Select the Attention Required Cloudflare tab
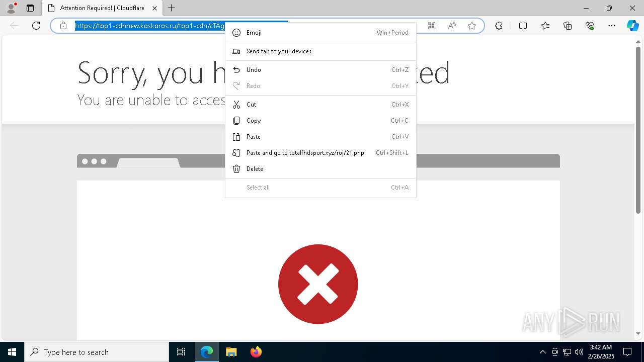Image resolution: width=644 pixels, height=362 pixels. pyautogui.click(x=102, y=8)
